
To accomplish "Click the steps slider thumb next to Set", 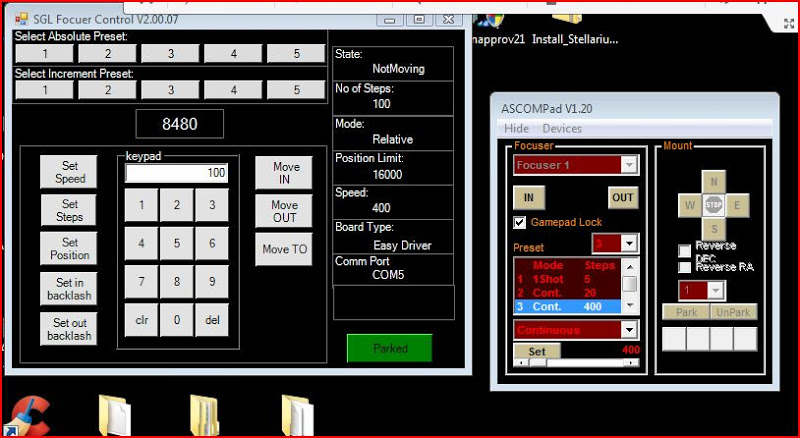I will [x=538, y=363].
